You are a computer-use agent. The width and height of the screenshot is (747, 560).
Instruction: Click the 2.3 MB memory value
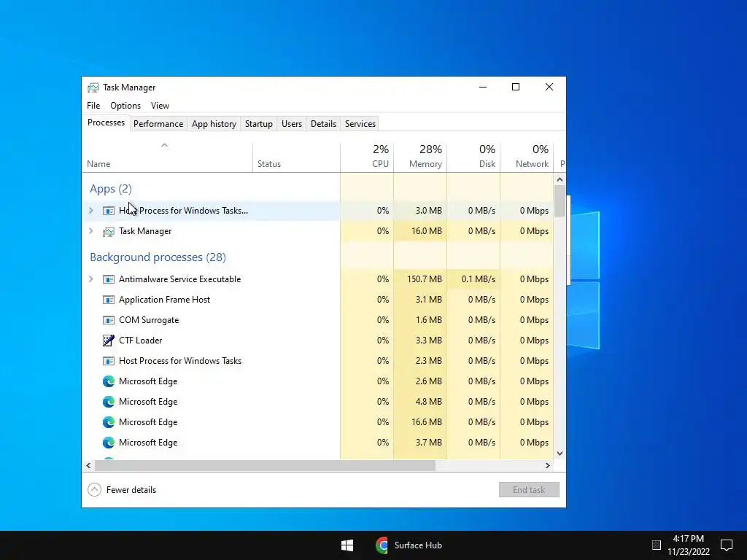click(428, 361)
